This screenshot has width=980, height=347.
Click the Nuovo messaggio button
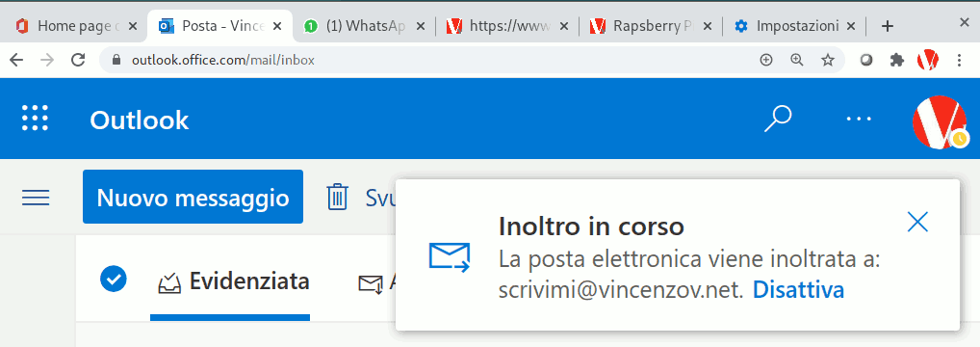coord(193,197)
